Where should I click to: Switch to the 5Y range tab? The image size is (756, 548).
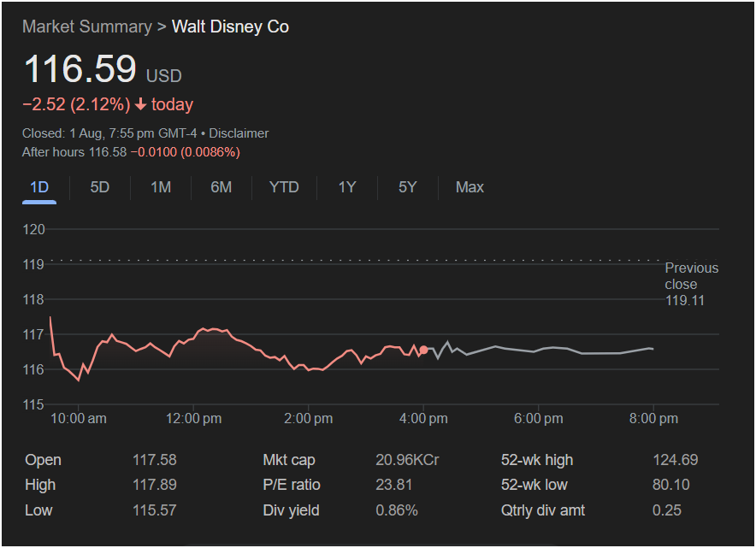click(407, 187)
